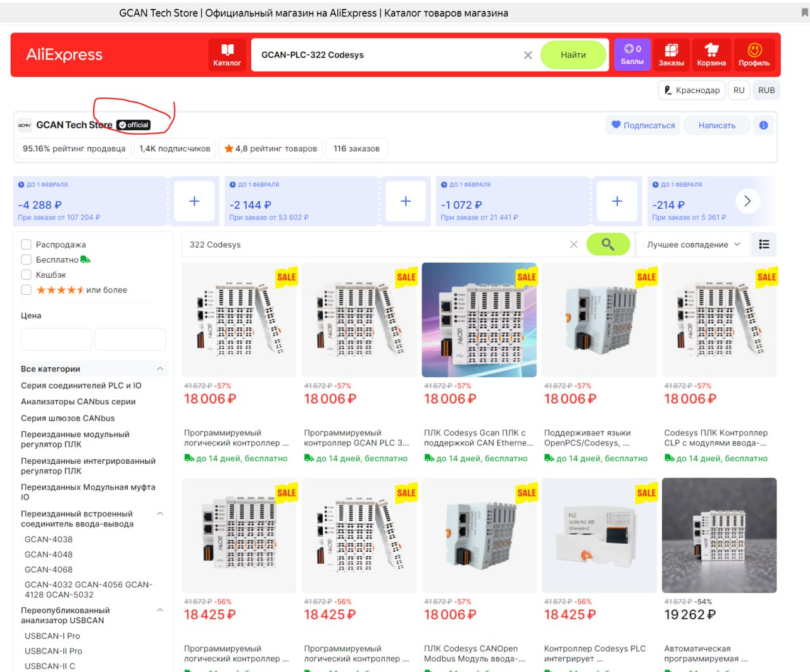This screenshot has height=672, width=810.
Task: Open Анализаторы CANbus серии category
Action: 78,402
